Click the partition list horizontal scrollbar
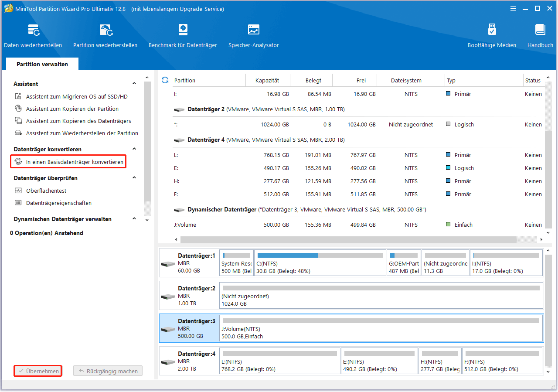This screenshot has width=558, height=392. pos(348,240)
